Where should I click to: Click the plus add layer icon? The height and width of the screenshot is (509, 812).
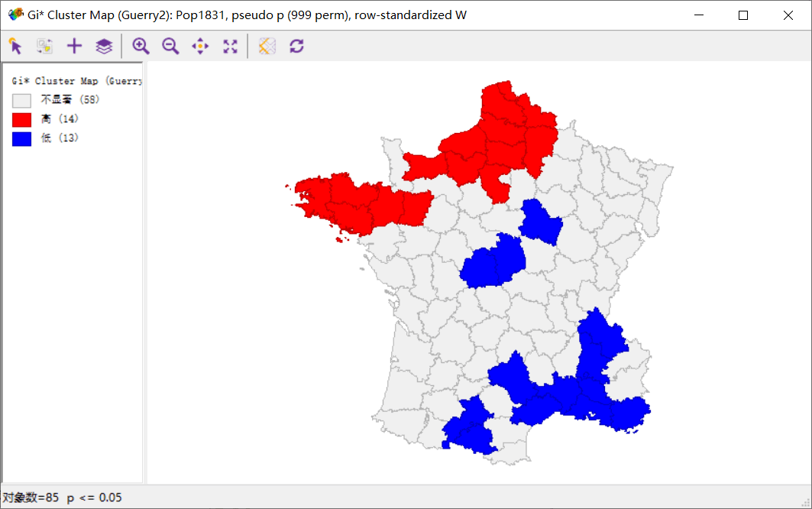pos(75,46)
